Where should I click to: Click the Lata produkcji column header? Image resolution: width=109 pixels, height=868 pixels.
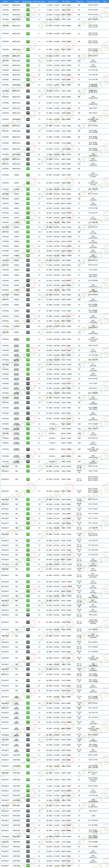[53, 1]
